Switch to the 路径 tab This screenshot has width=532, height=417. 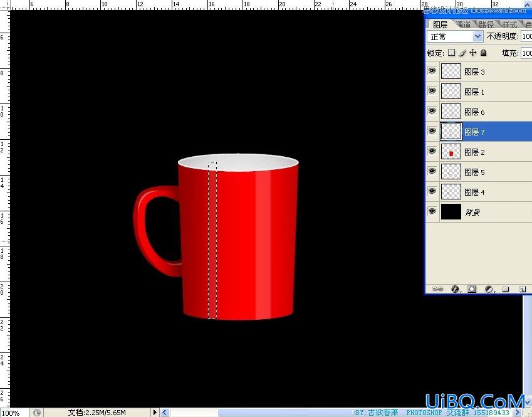pos(486,24)
